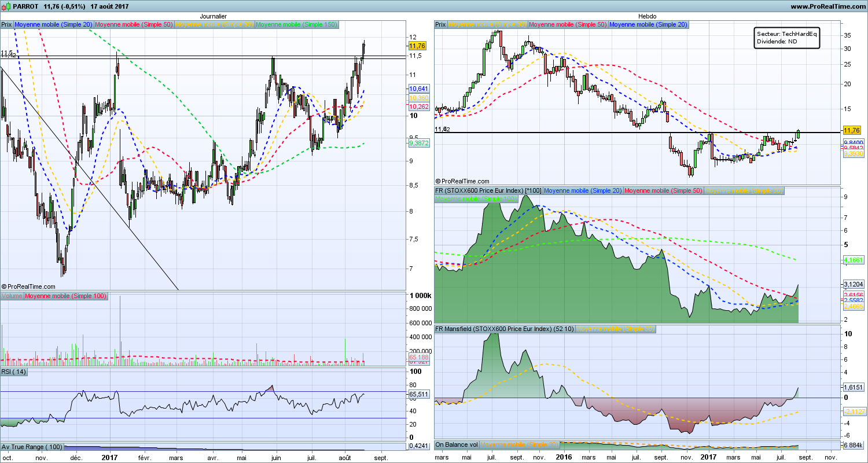Click the RSI (14) indicator label
868x463 pixels.
pos(14,372)
